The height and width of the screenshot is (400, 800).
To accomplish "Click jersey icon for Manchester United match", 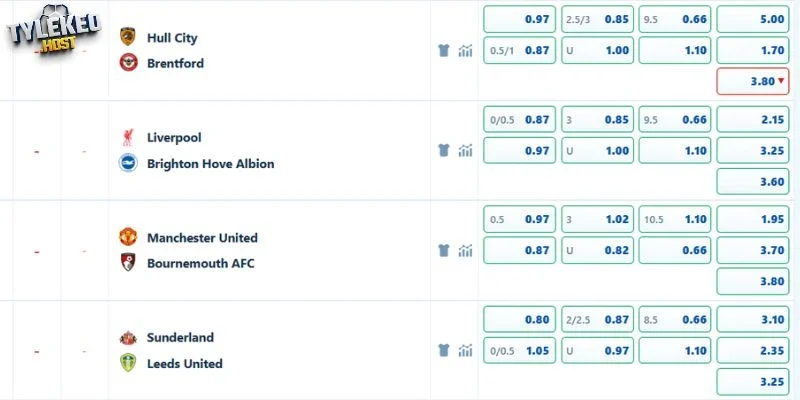I will 444,251.
